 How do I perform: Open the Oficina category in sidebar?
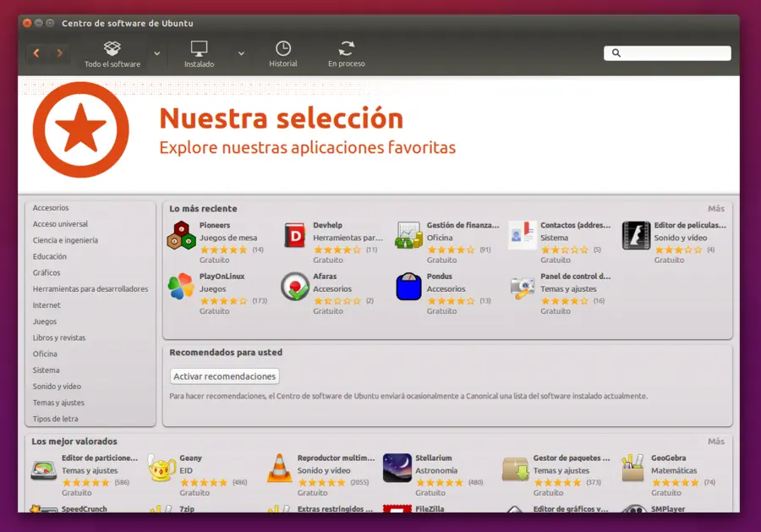tap(45, 354)
